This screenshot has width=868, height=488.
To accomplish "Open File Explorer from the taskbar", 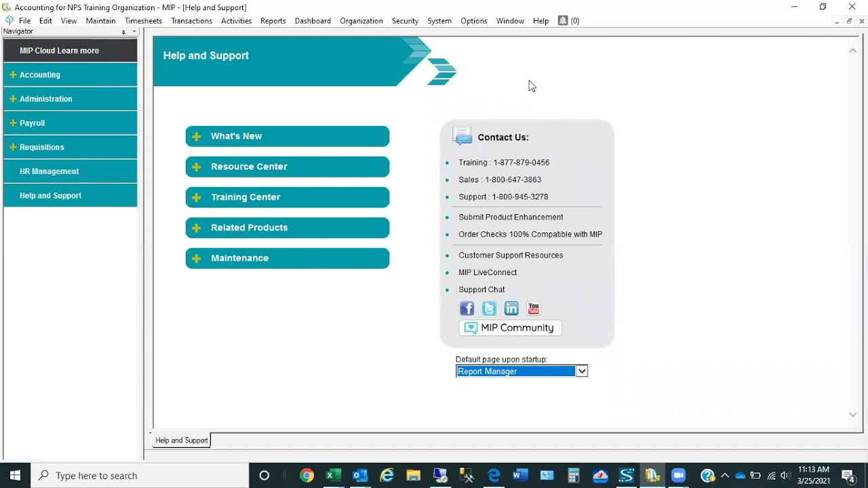I will tap(413, 475).
